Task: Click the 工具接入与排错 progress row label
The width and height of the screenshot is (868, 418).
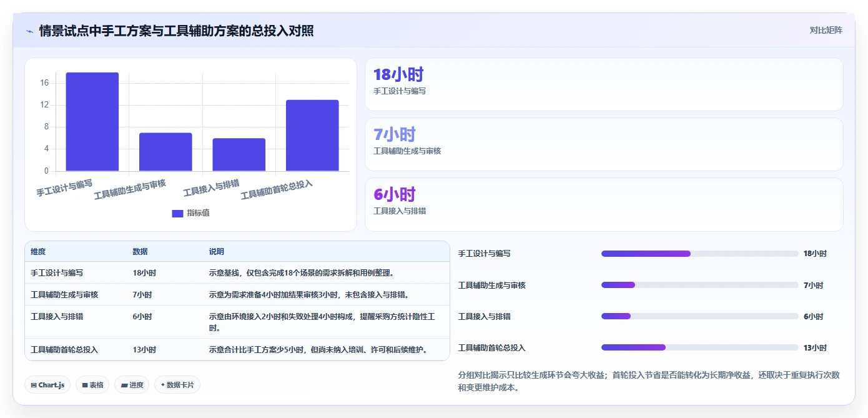Action: coord(484,317)
